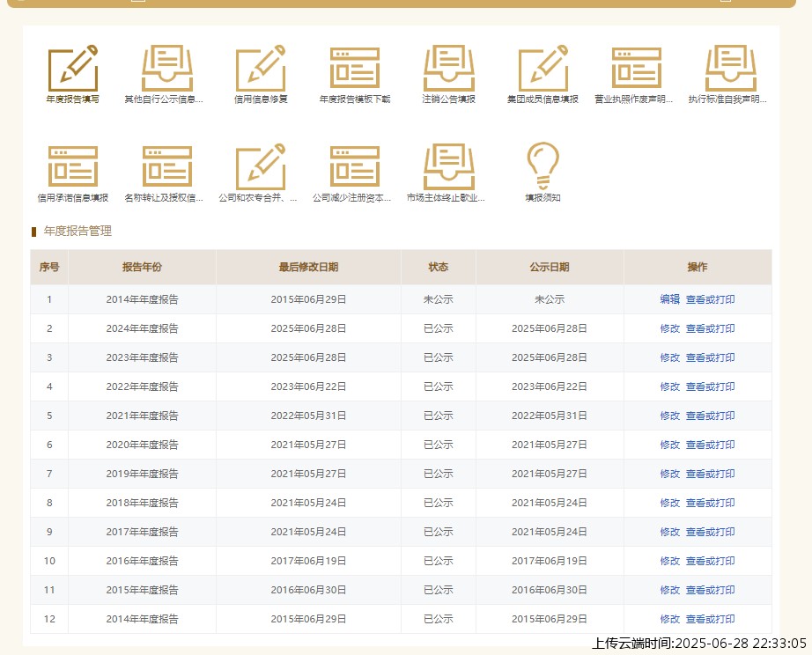Open the 公司和农专合并 icon
Screen dimensions: 812x655
point(261,166)
